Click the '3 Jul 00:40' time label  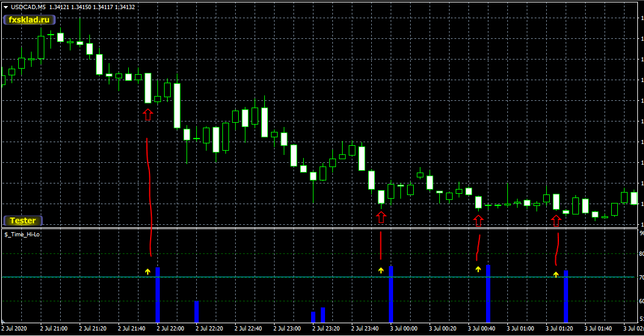[482, 329]
